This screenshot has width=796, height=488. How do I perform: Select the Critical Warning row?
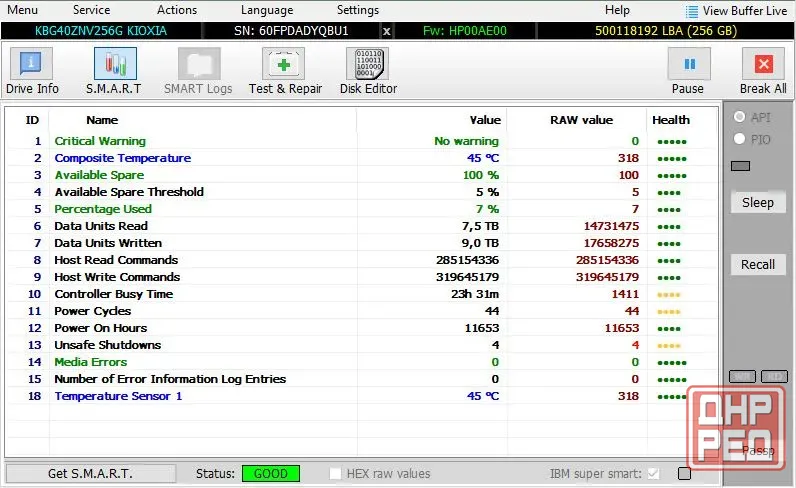tap(361, 141)
